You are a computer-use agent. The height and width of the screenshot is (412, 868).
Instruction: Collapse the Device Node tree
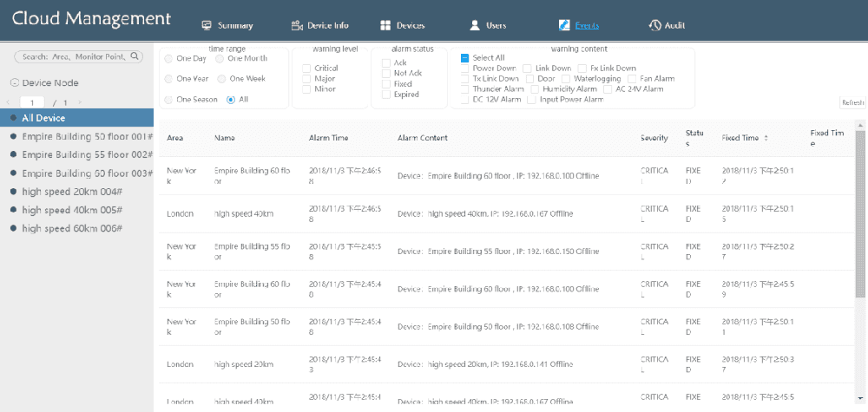15,83
